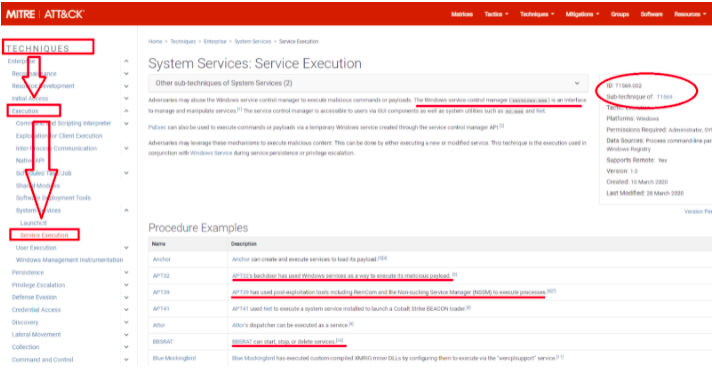Select Shared Modules in the sidebar
712x376 pixels.
click(38, 185)
